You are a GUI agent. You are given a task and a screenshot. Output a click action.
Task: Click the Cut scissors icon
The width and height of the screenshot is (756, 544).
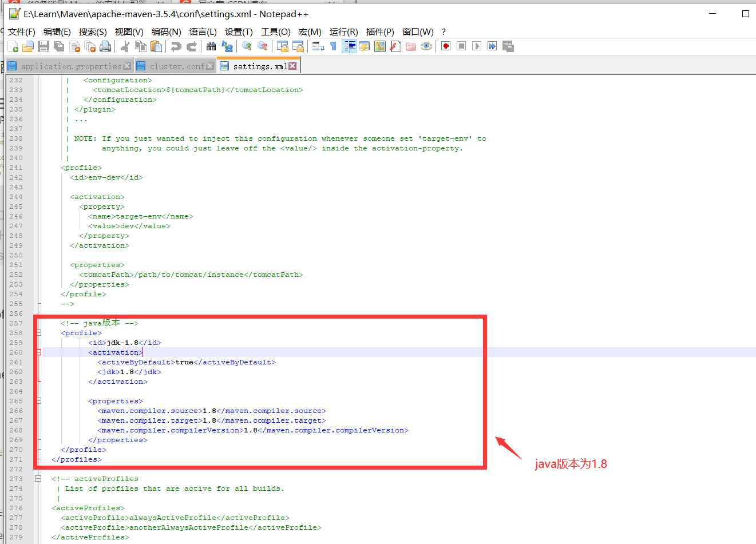pos(125,46)
